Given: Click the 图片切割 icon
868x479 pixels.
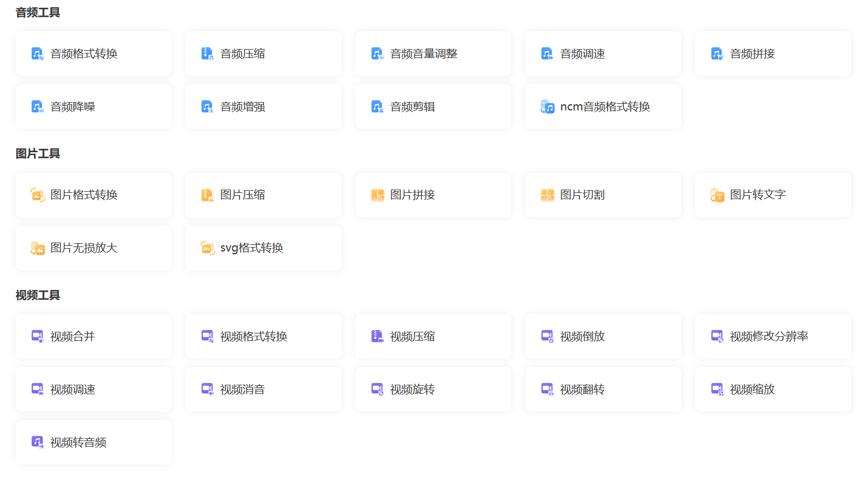Looking at the screenshot, I should tap(547, 195).
